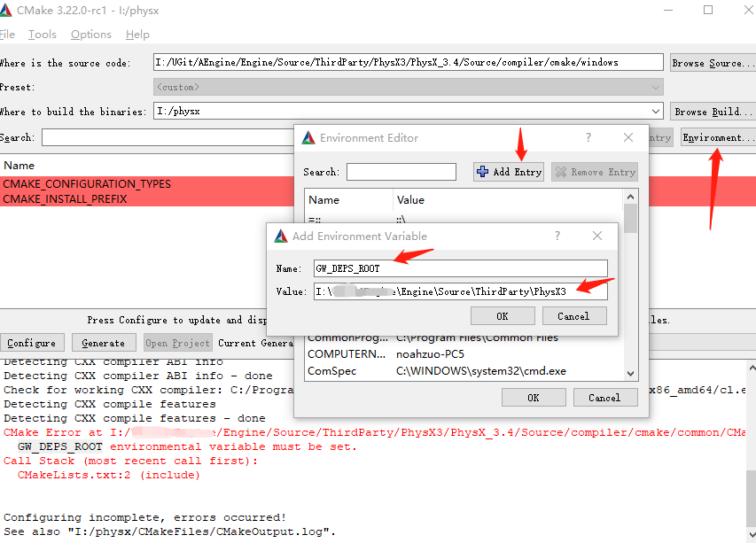Focus the Value field in Add Environment Variable
This screenshot has width=756, height=543.
461,291
